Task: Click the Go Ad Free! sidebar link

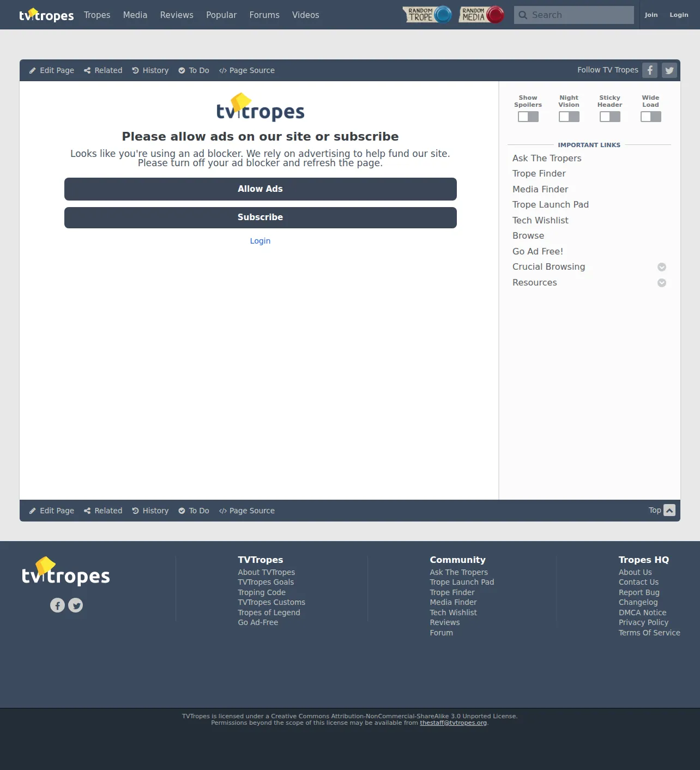Action: [x=538, y=252]
